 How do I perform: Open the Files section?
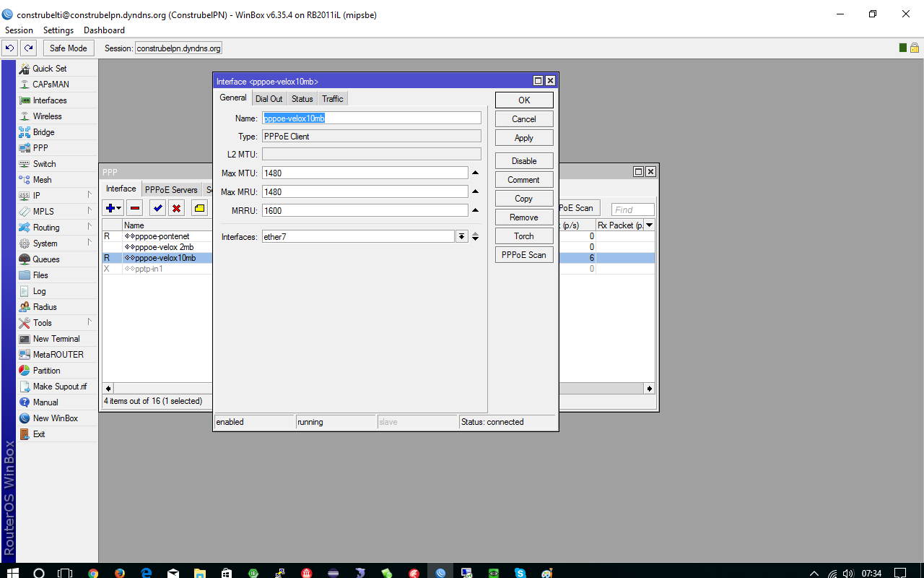coord(40,275)
